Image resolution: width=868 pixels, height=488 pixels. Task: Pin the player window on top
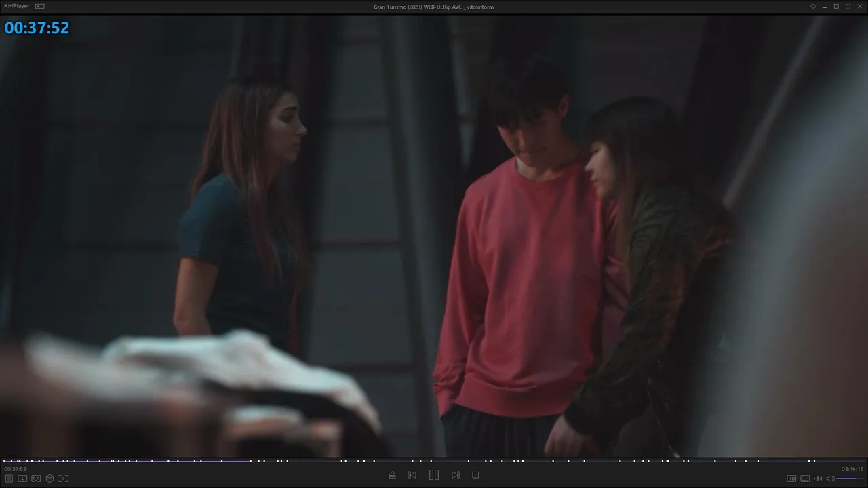[x=813, y=6]
